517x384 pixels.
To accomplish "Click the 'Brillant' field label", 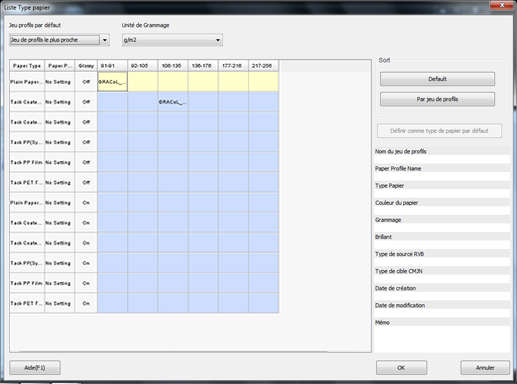I will (x=383, y=237).
